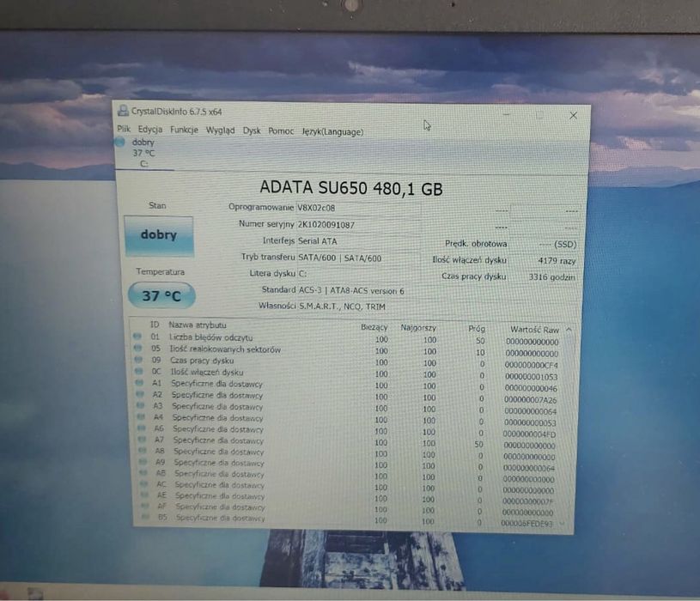Click the 3316 godzin power-on hours value
Screen dimensions: 700x601
click(x=551, y=276)
